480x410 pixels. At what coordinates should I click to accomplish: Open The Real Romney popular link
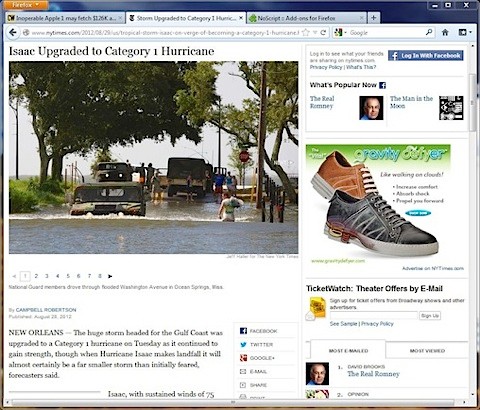click(322, 102)
